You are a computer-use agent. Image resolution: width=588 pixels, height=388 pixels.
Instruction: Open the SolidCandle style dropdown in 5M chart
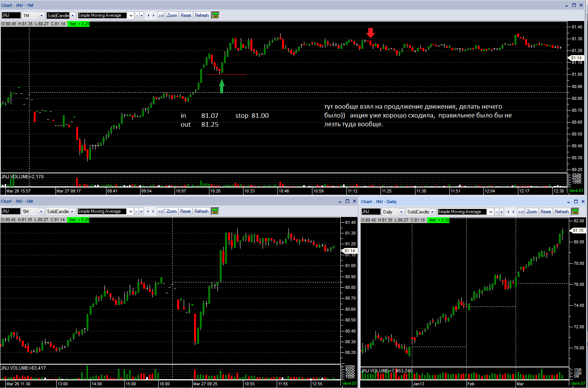72,212
